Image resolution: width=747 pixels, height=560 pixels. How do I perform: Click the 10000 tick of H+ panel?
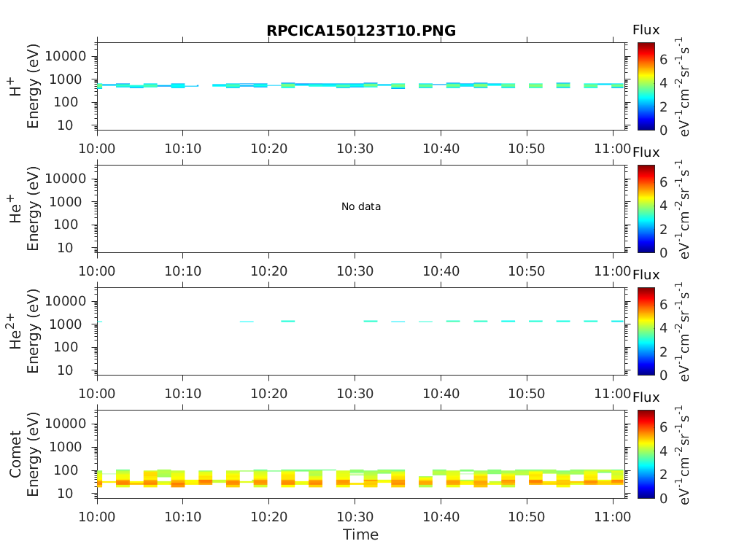pos(66,56)
